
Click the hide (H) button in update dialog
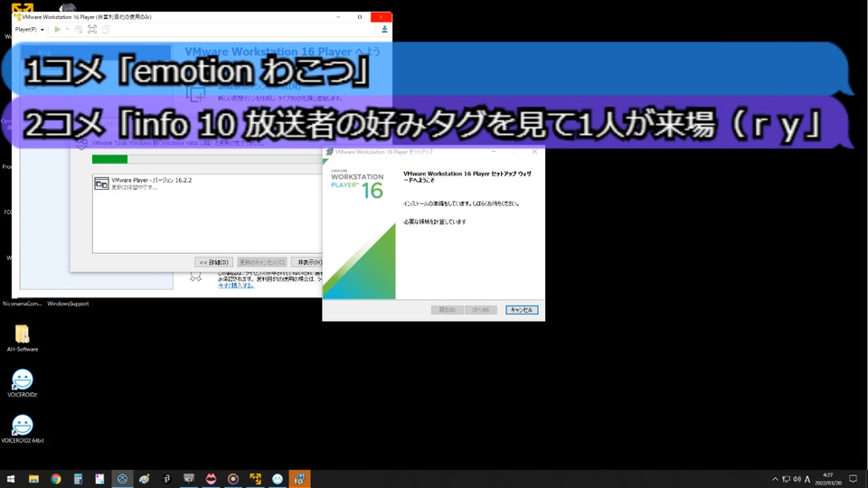pos(307,262)
